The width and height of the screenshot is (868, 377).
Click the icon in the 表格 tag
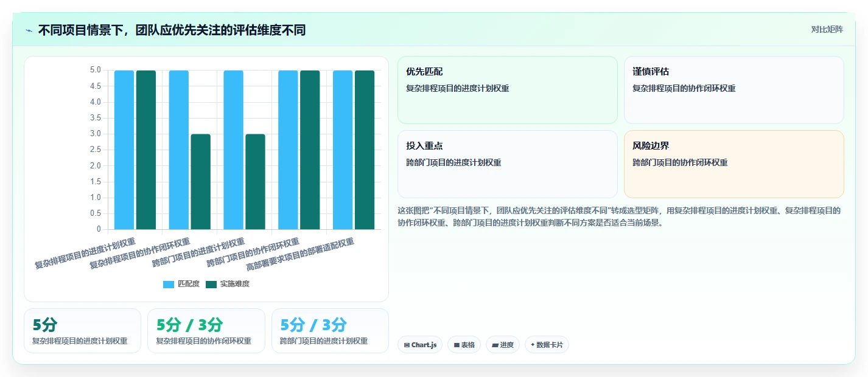click(x=457, y=345)
